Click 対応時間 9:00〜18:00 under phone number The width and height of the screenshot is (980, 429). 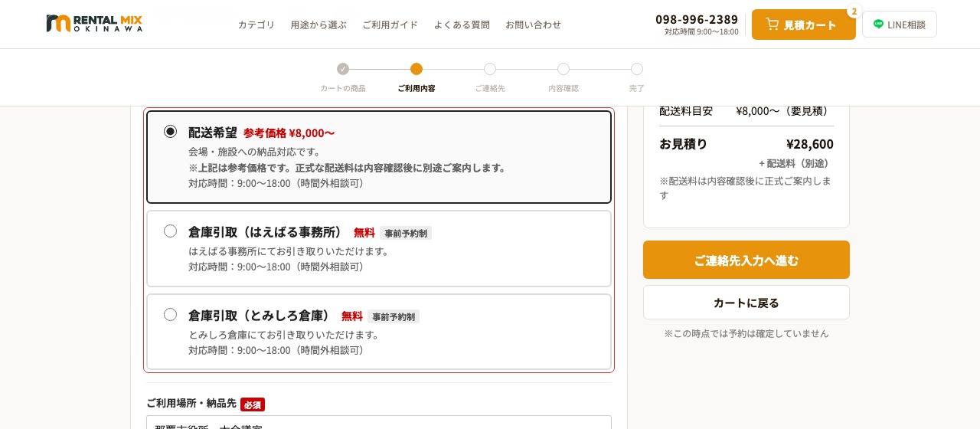pyautogui.click(x=701, y=32)
